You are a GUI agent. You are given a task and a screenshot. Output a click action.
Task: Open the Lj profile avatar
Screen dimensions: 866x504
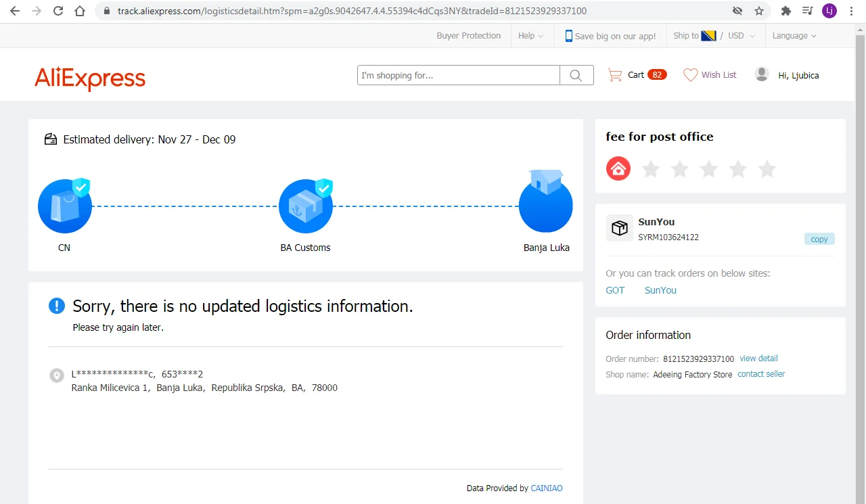(829, 11)
